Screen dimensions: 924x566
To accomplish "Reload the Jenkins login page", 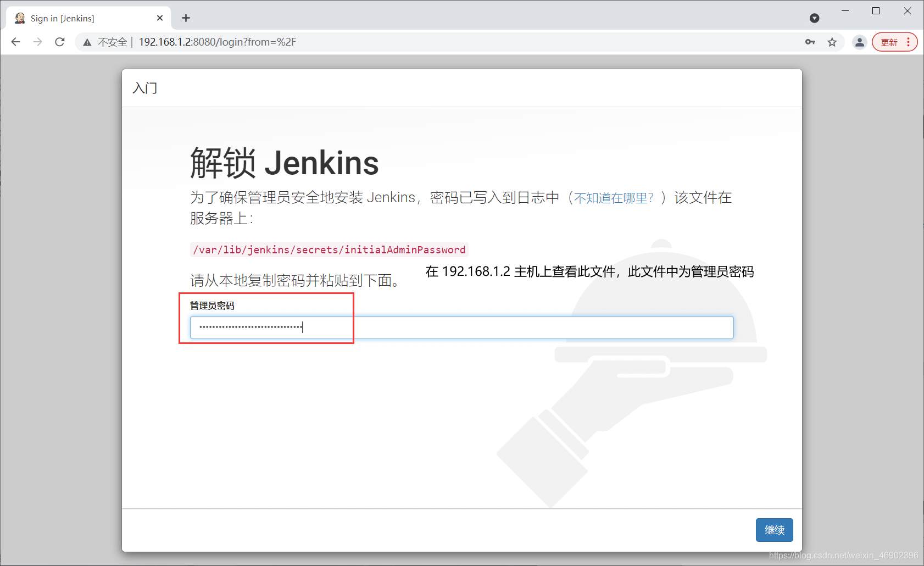I will click(60, 42).
